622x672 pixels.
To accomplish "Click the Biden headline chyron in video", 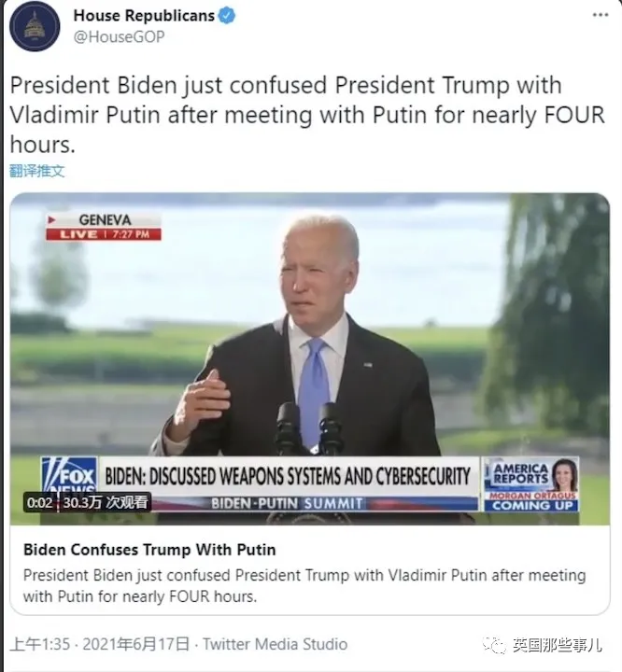I will point(288,477).
